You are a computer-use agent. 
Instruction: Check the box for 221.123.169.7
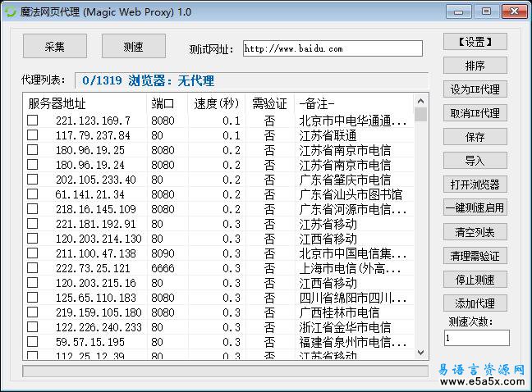[33, 121]
